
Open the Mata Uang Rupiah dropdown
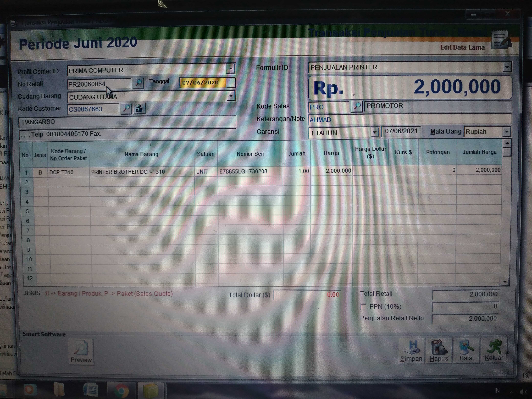507,132
